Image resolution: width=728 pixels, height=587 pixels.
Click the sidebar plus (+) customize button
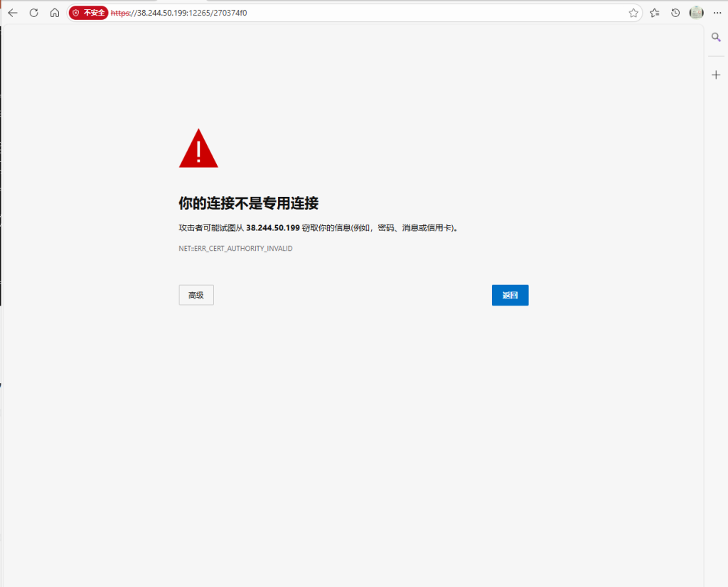(x=716, y=75)
